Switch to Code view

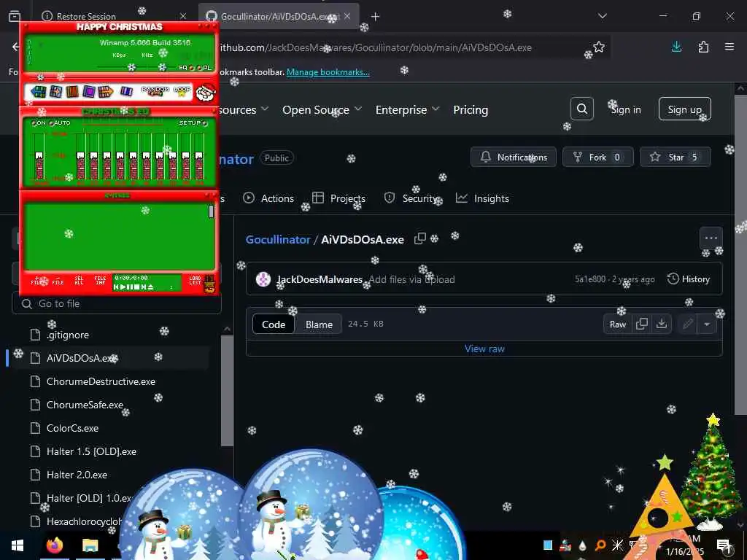274,324
